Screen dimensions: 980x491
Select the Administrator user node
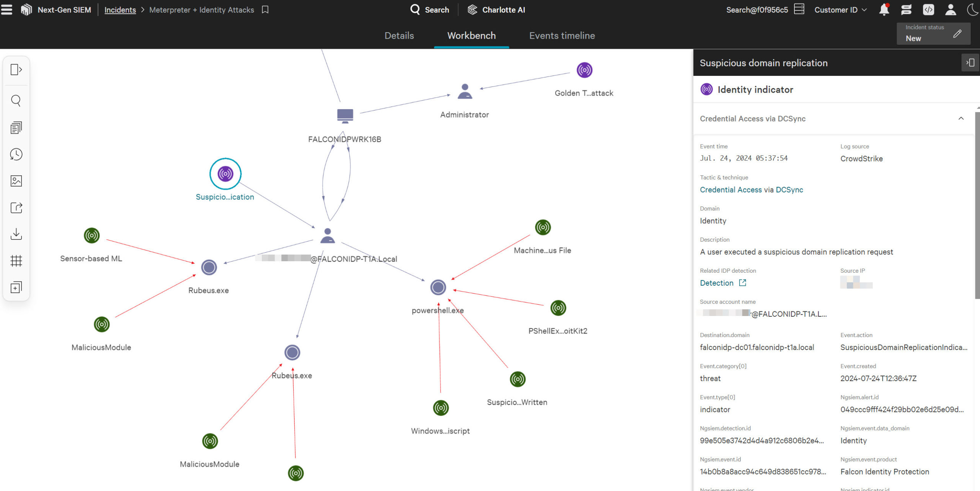tap(465, 92)
